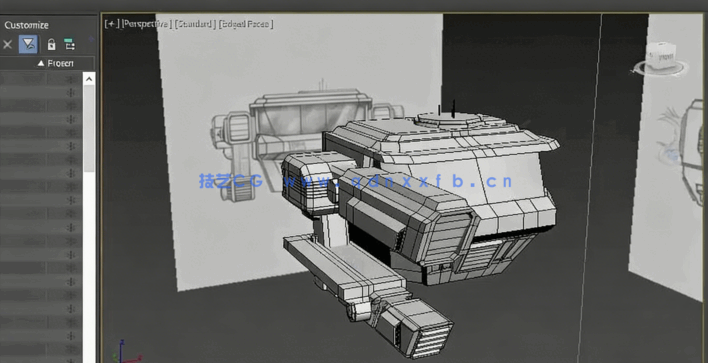The height and width of the screenshot is (363, 708).
Task: Open the [Edged Faces] shading menu
Action: [246, 23]
